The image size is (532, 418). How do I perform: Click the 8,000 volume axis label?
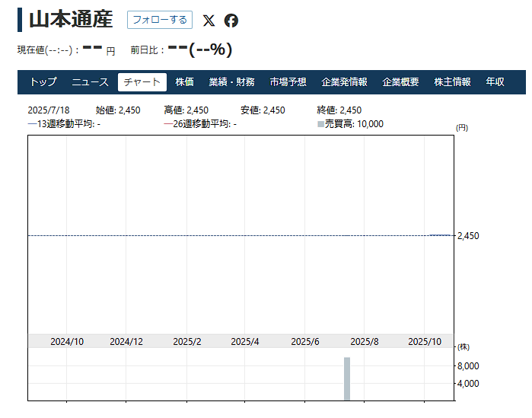468,365
